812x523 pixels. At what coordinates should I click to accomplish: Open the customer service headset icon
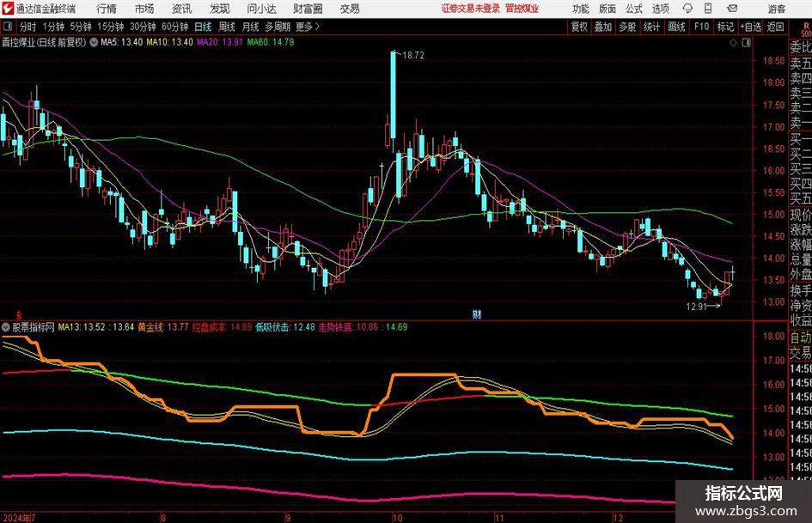[x=687, y=9]
